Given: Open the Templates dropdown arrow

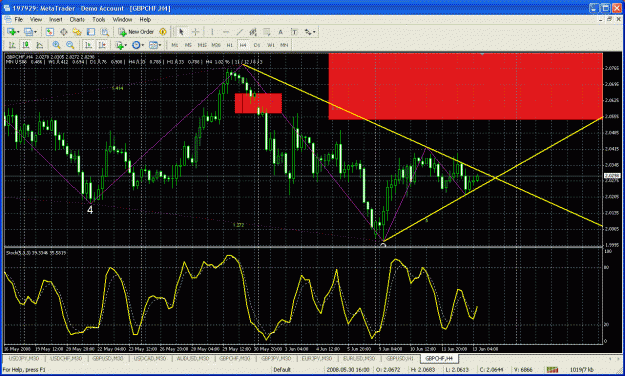Looking at the screenshot, I should coord(160,45).
